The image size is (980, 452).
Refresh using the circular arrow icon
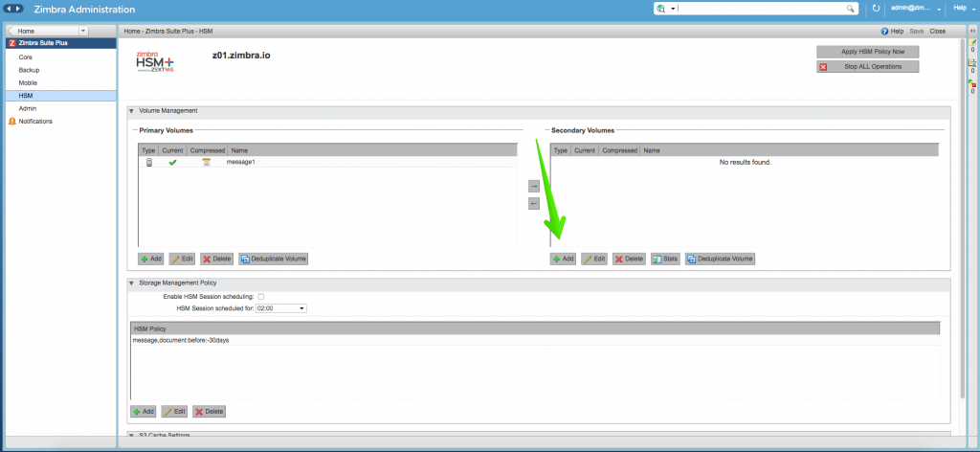[876, 9]
